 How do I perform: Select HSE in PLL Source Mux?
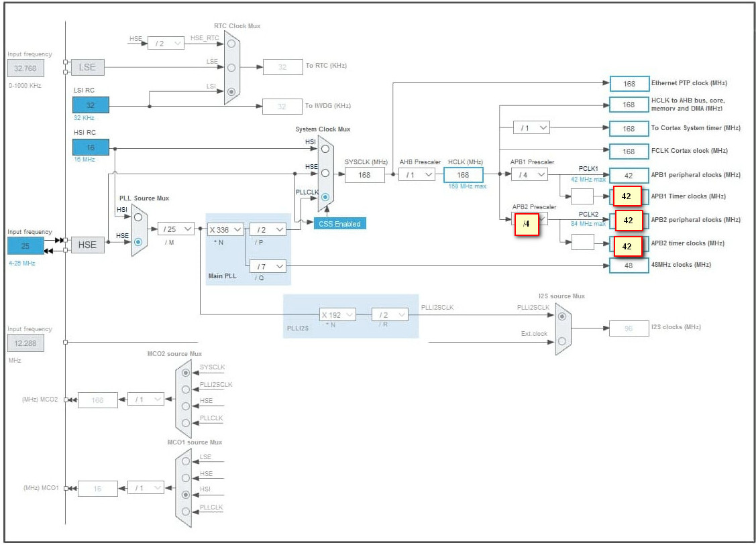[138, 242]
